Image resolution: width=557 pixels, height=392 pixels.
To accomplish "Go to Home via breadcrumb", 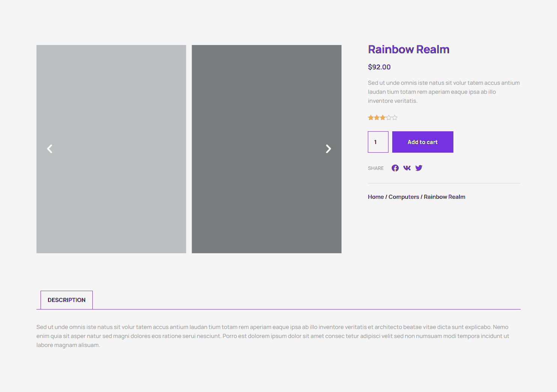I will (376, 197).
